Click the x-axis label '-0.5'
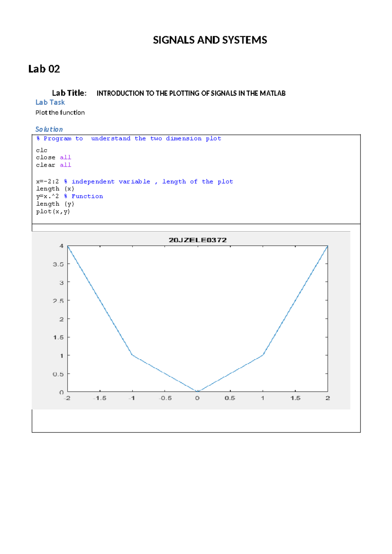The width and height of the screenshot is (392, 554). [x=165, y=398]
